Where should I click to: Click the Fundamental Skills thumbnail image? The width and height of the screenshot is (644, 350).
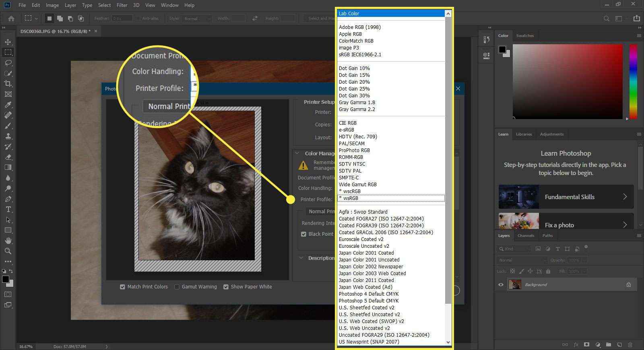pos(518,197)
